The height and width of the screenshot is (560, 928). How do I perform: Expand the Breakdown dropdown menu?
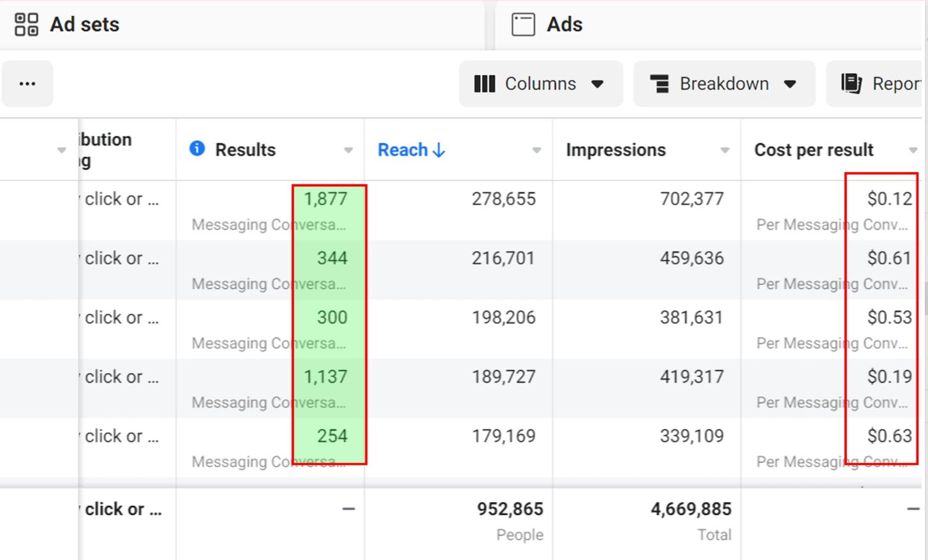click(724, 84)
